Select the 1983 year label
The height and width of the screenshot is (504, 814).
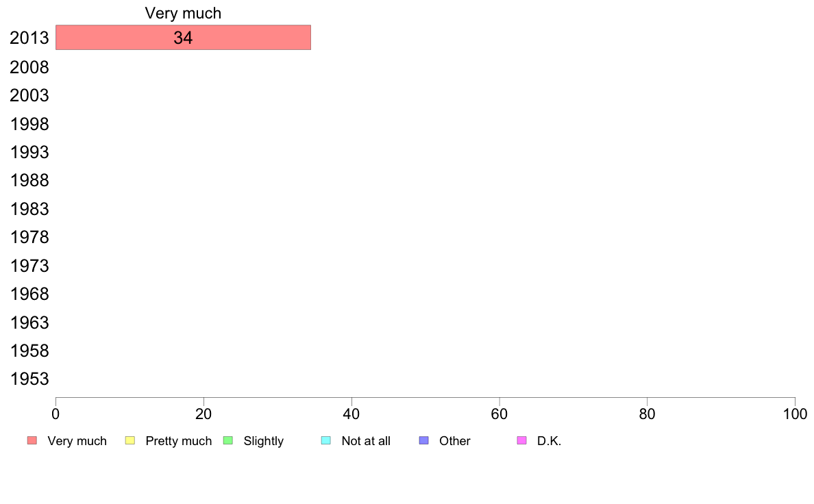29,209
